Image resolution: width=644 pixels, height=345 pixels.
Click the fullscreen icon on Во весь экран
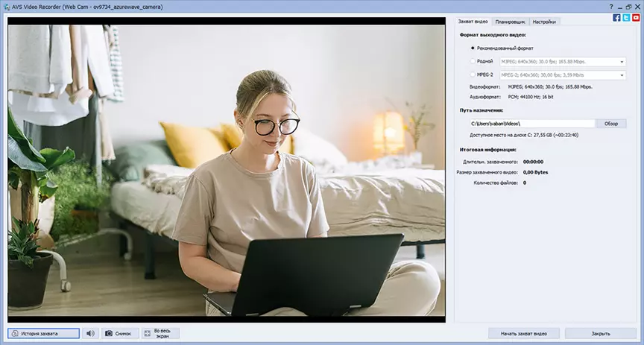click(x=147, y=334)
